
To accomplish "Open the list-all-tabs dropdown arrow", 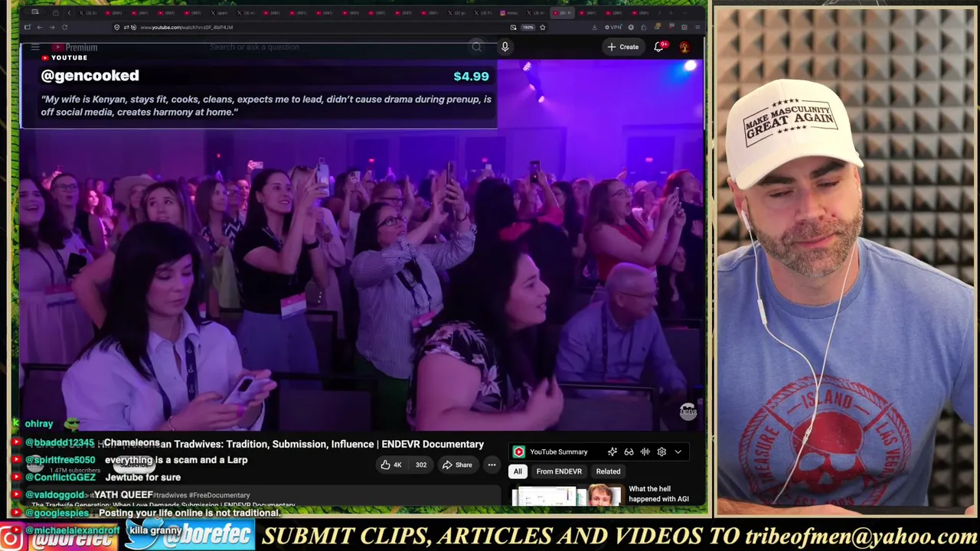I will pyautogui.click(x=687, y=13).
